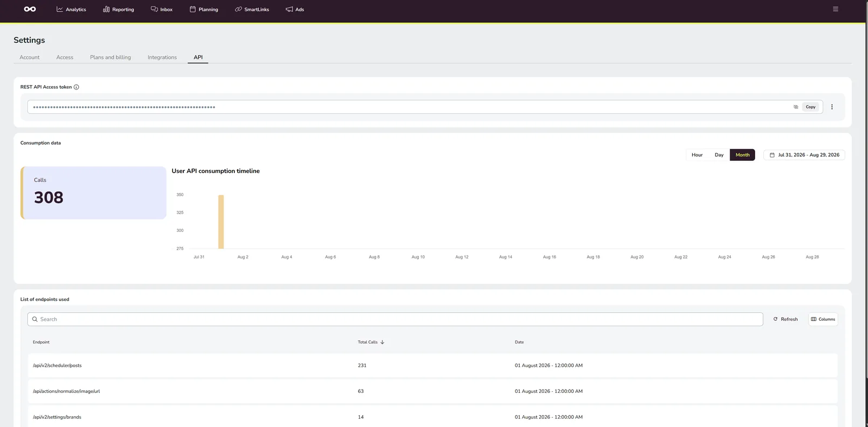Viewport: 868px width, 427px height.
Task: Select the /api/v2/scheduler/posts endpoint row
Action: 432,365
